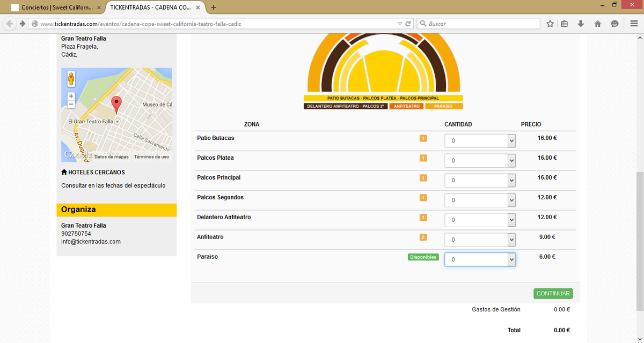
Task: Click the info@tickentradas.com email
Action: pyautogui.click(x=91, y=242)
